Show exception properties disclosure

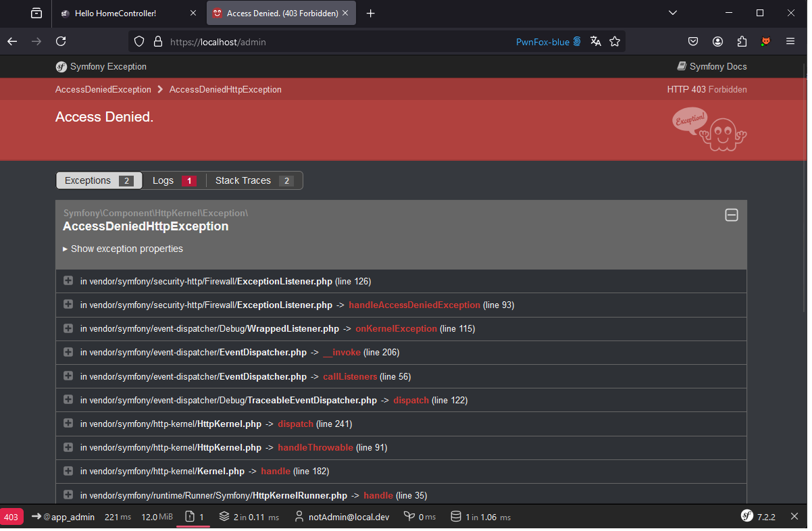[x=123, y=249]
